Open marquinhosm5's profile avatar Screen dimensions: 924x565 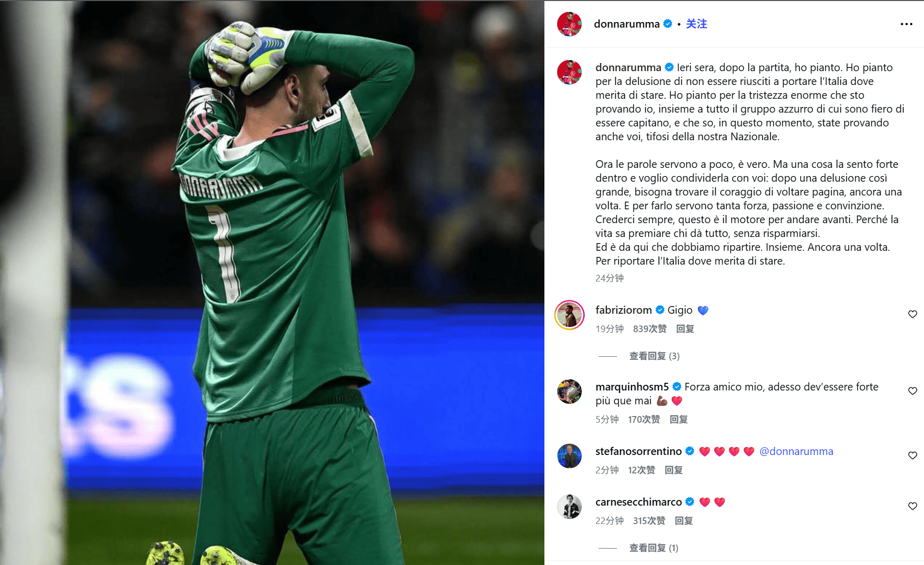click(569, 392)
